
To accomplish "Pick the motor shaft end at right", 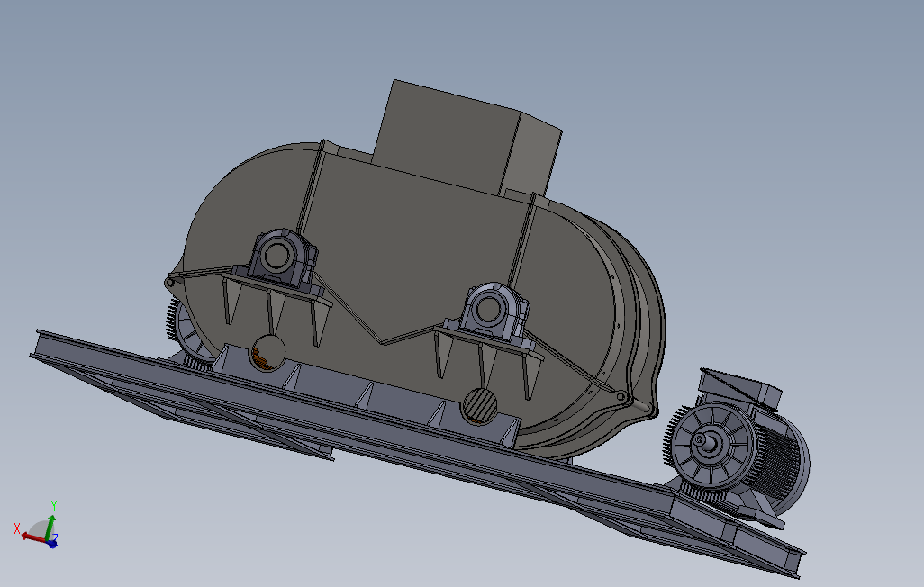I will pos(705,441).
